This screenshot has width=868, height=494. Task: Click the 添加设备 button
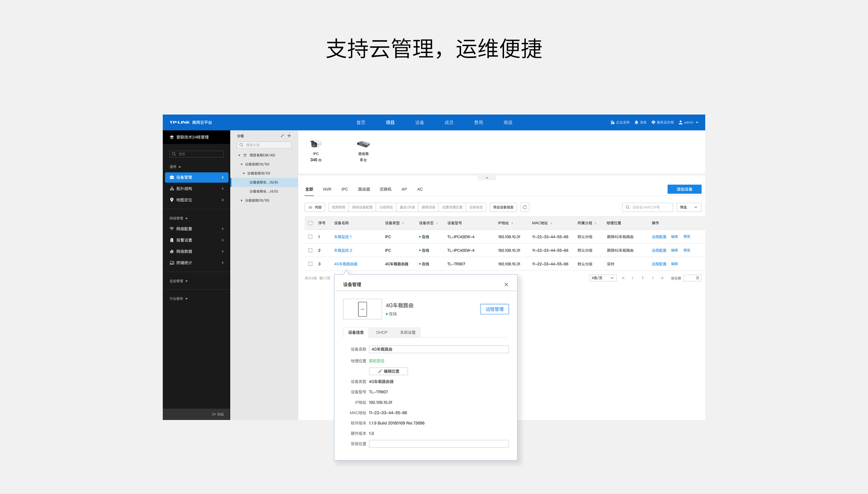684,189
